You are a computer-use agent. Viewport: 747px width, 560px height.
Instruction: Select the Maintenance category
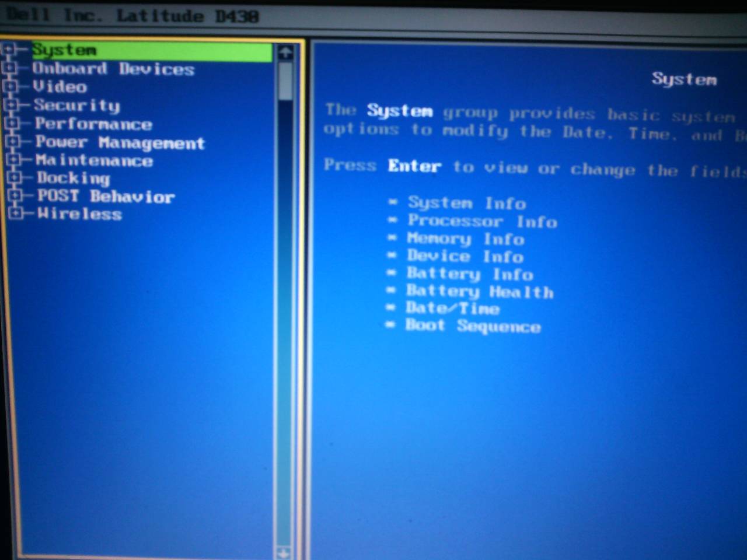point(95,160)
